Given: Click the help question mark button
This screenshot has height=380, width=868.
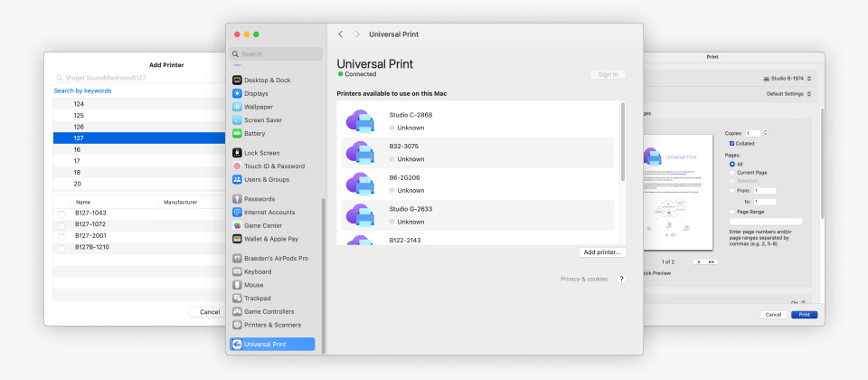Looking at the screenshot, I should [x=621, y=280].
